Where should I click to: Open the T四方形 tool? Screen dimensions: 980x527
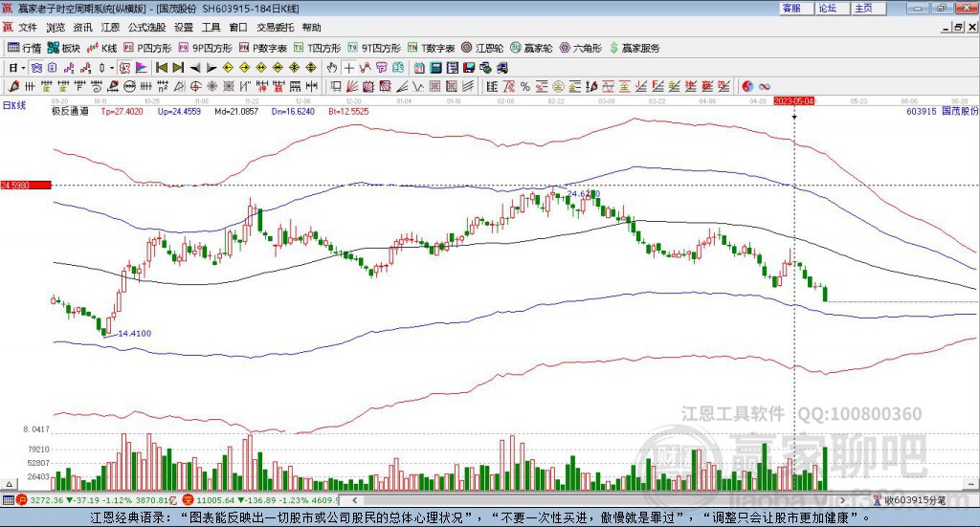318,48
